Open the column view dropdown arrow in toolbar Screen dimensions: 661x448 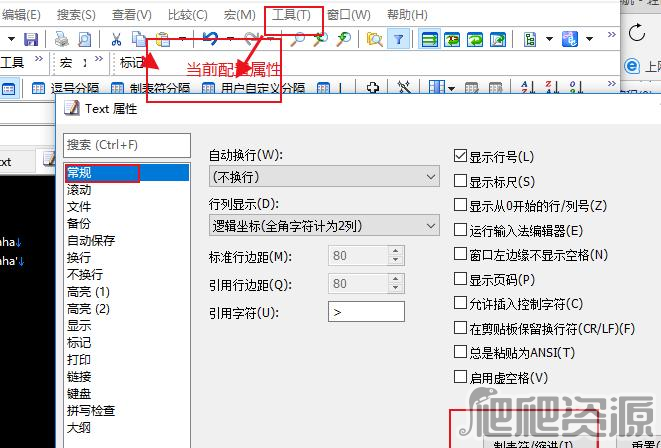(x=451, y=88)
